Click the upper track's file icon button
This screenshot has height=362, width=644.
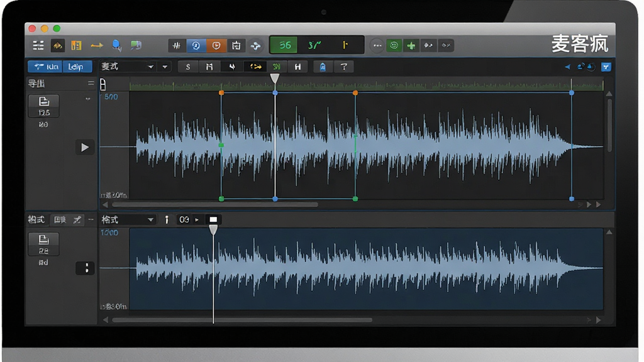pos(43,106)
